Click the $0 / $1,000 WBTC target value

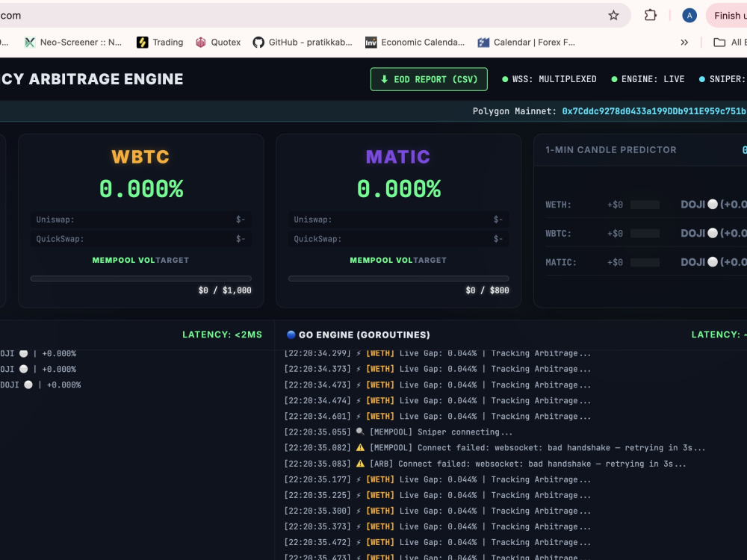click(225, 290)
